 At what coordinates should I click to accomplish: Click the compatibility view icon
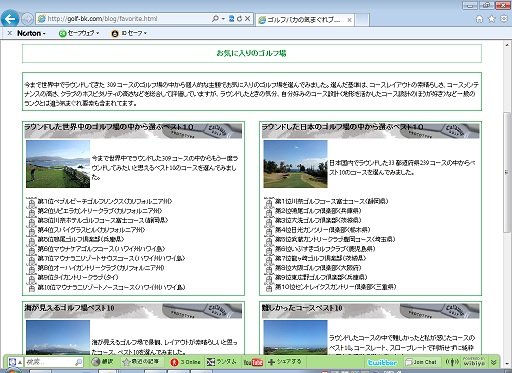pyautogui.click(x=231, y=19)
